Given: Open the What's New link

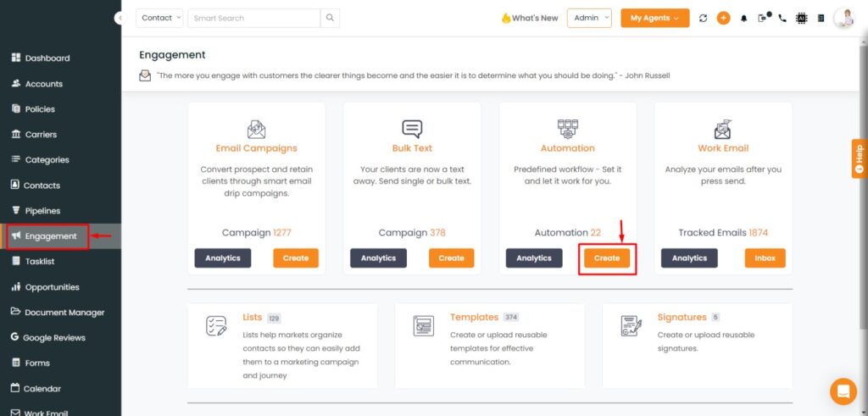Looking at the screenshot, I should point(530,18).
